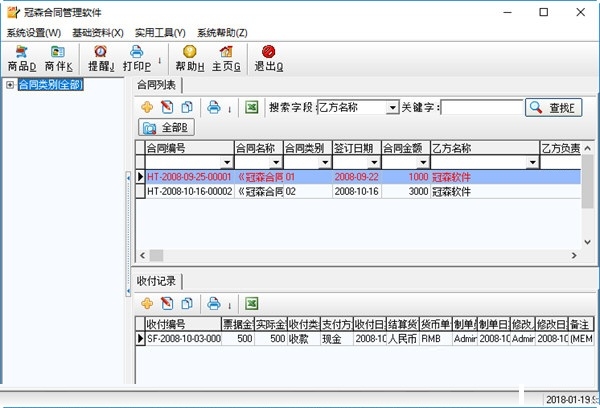Copy the payment record with duplicate icon

click(187, 304)
